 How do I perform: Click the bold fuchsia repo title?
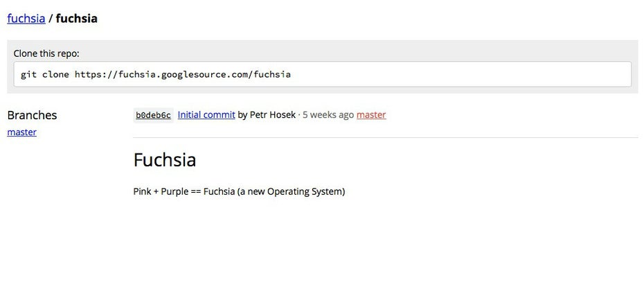[77, 19]
